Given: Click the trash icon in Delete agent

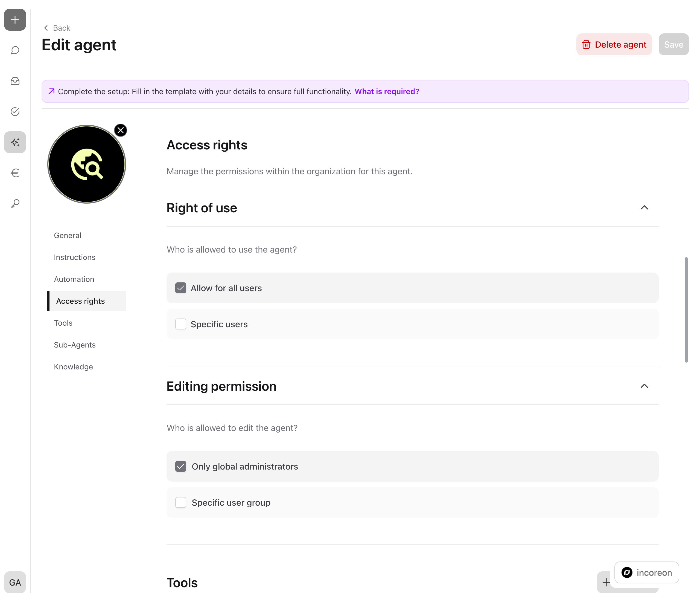Looking at the screenshot, I should pos(586,45).
